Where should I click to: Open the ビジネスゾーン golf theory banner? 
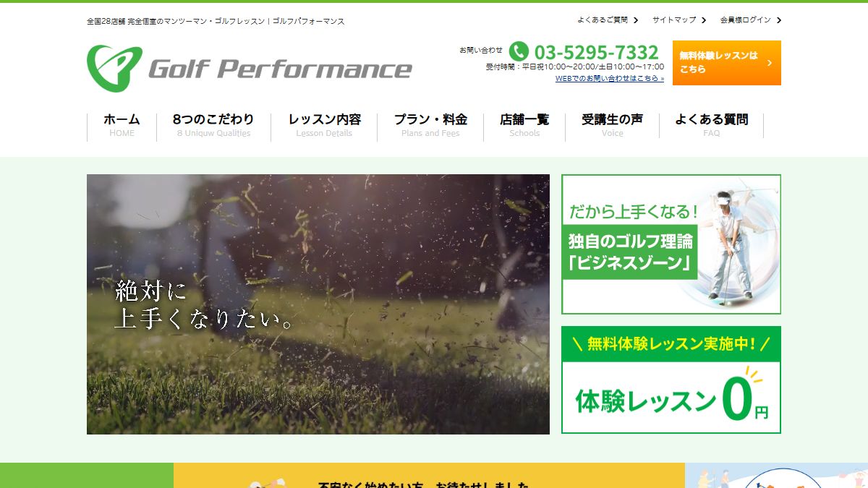pos(671,244)
